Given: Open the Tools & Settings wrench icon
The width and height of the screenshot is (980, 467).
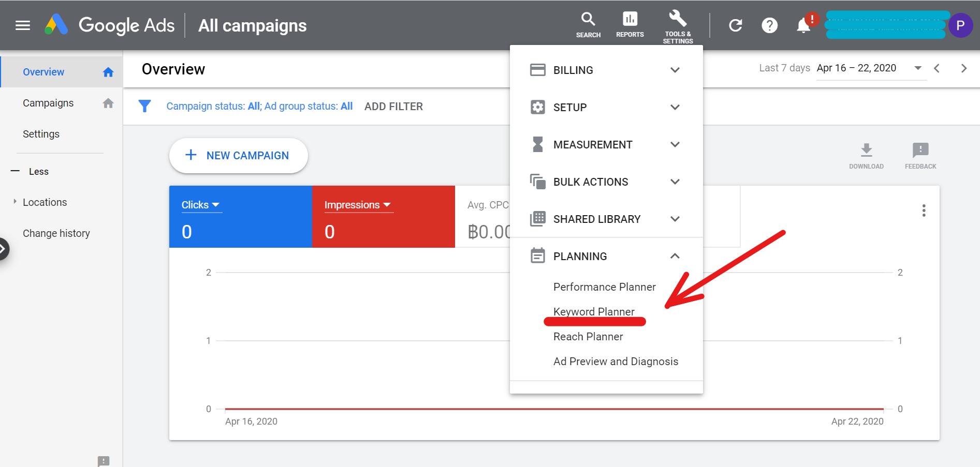Looking at the screenshot, I should pos(678,21).
